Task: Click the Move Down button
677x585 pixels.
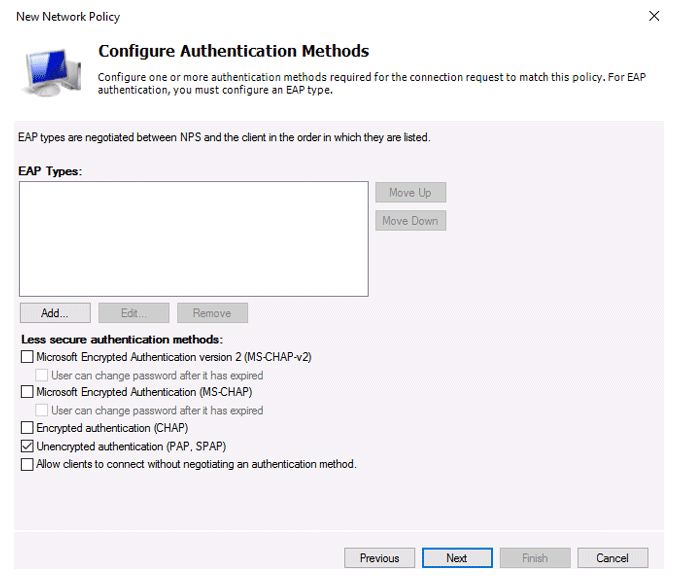Action: (411, 221)
